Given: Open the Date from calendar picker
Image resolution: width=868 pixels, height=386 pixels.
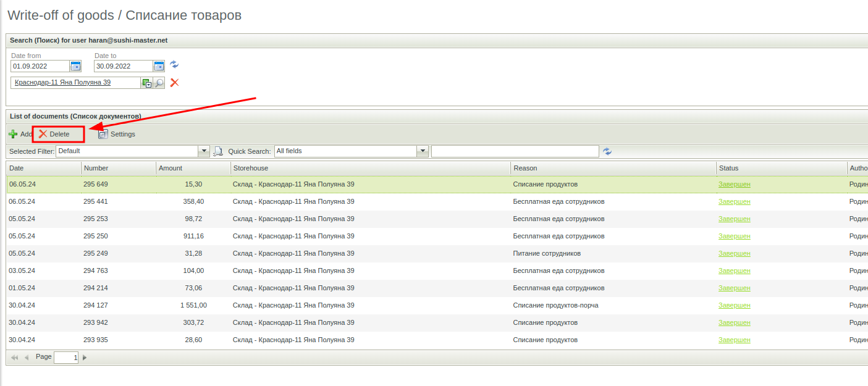Looking at the screenshot, I should 75,66.
